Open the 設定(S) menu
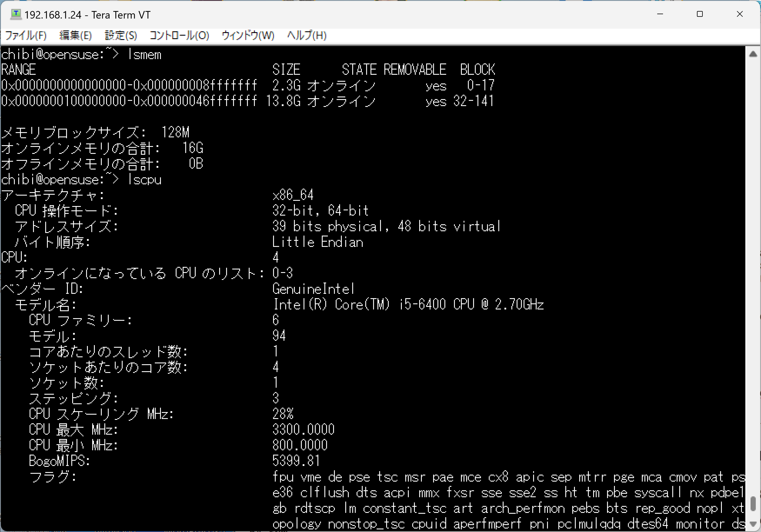This screenshot has height=532, width=761. [x=121, y=35]
